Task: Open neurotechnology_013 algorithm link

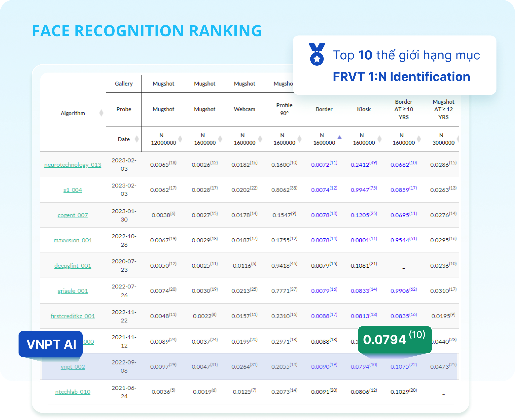Action: coord(73,165)
